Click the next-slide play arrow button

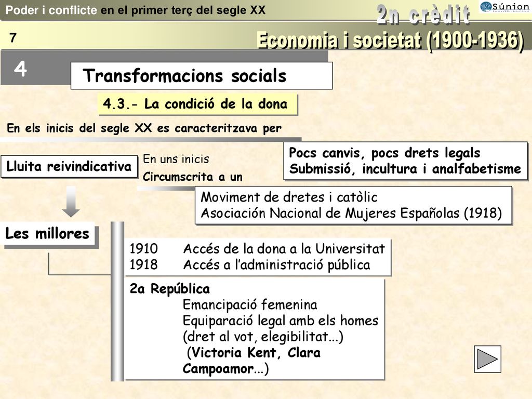pyautogui.click(x=487, y=359)
